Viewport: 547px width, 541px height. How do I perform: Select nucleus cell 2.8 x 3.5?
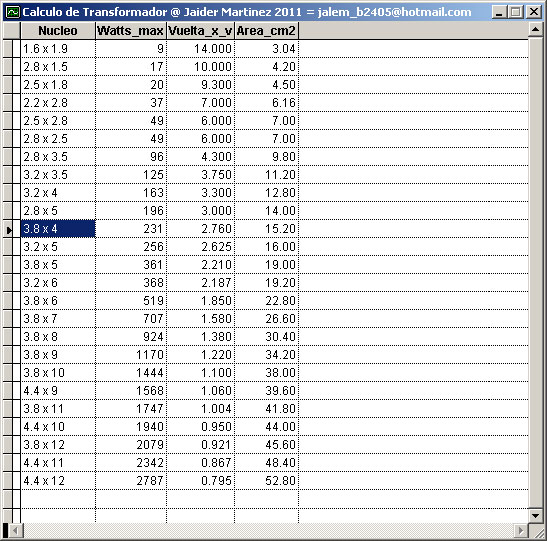click(x=58, y=157)
